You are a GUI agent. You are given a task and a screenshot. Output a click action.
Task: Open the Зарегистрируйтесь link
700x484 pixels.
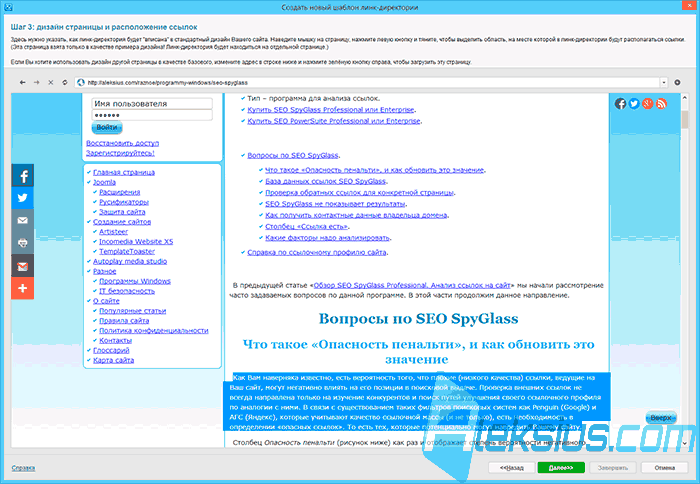[x=120, y=153]
